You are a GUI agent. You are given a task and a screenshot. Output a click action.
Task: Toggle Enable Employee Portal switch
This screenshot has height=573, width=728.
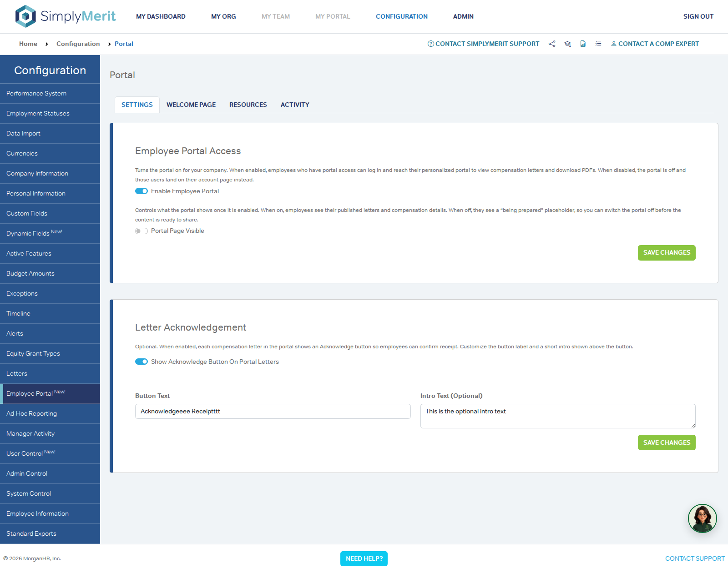click(x=142, y=191)
